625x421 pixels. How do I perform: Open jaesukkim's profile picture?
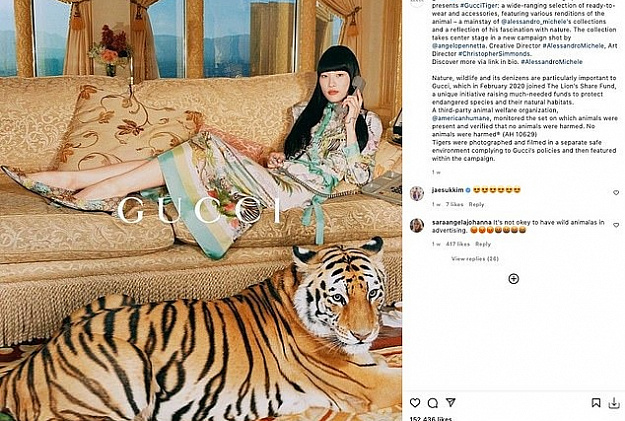417,193
